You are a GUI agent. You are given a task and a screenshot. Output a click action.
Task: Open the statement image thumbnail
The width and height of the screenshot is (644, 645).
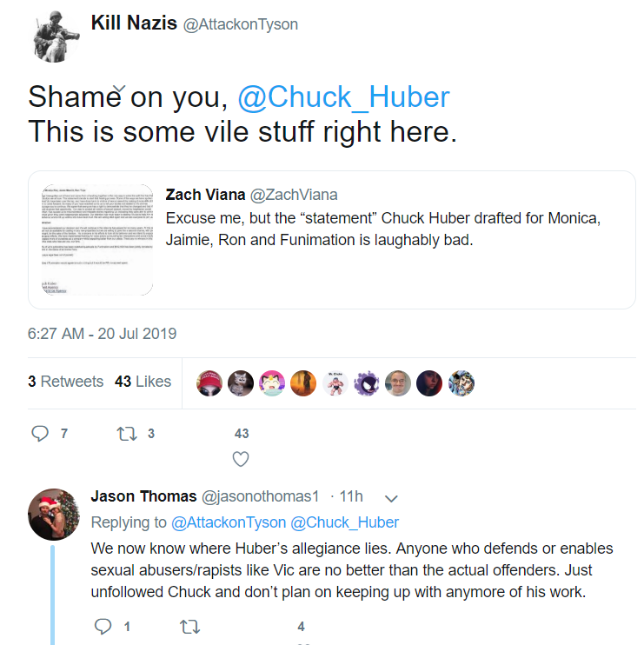[x=97, y=240]
